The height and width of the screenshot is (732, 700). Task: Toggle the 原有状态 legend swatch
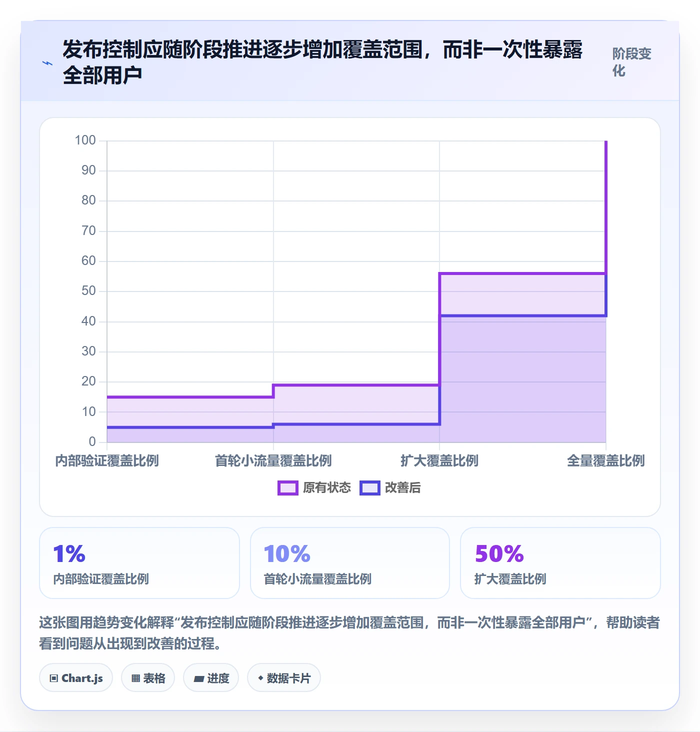tap(287, 488)
